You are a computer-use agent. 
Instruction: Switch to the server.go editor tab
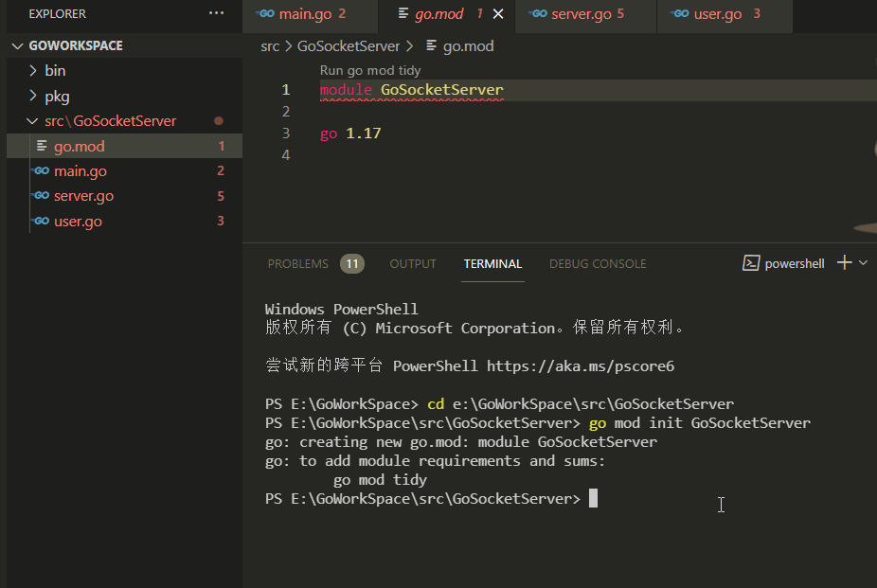pos(585,14)
